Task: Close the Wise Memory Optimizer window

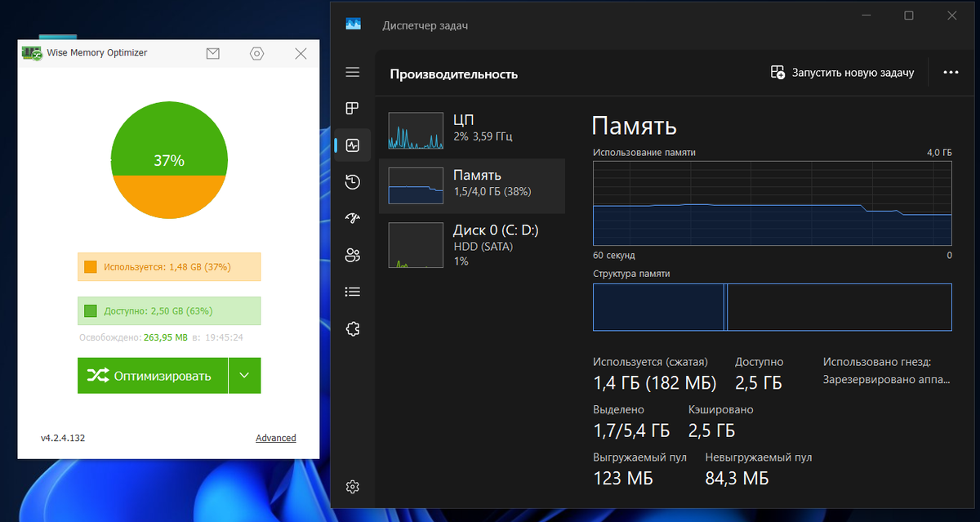Action: 301,54
